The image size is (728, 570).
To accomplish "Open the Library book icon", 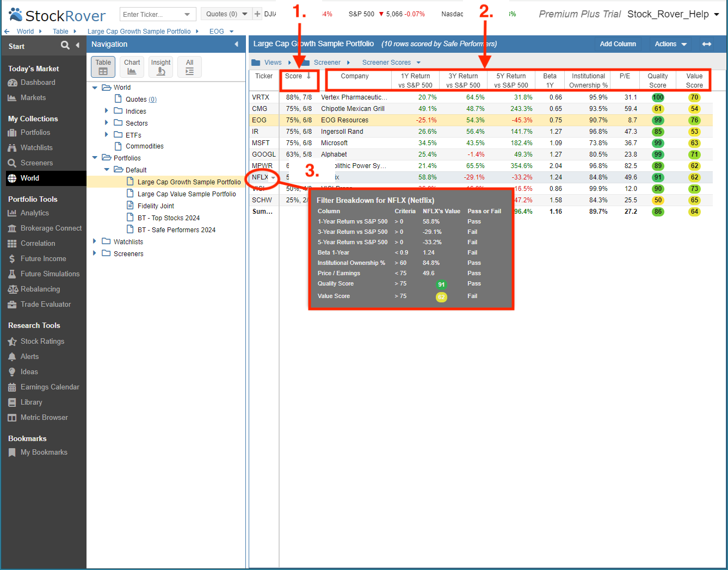I will click(x=12, y=402).
